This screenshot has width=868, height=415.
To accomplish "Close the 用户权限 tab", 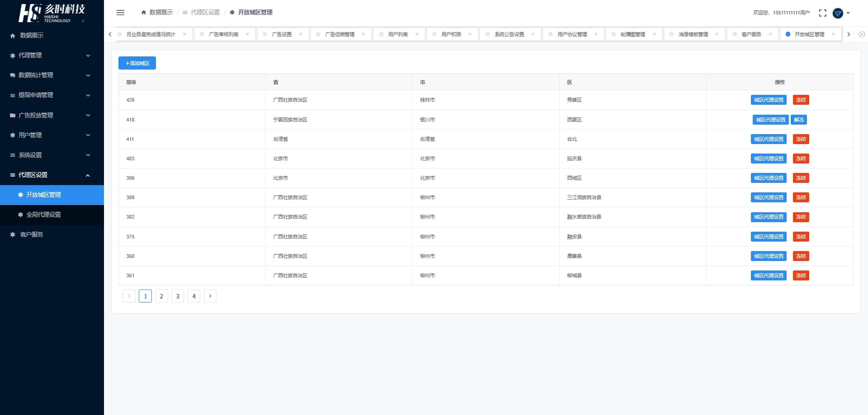I will 470,34.
